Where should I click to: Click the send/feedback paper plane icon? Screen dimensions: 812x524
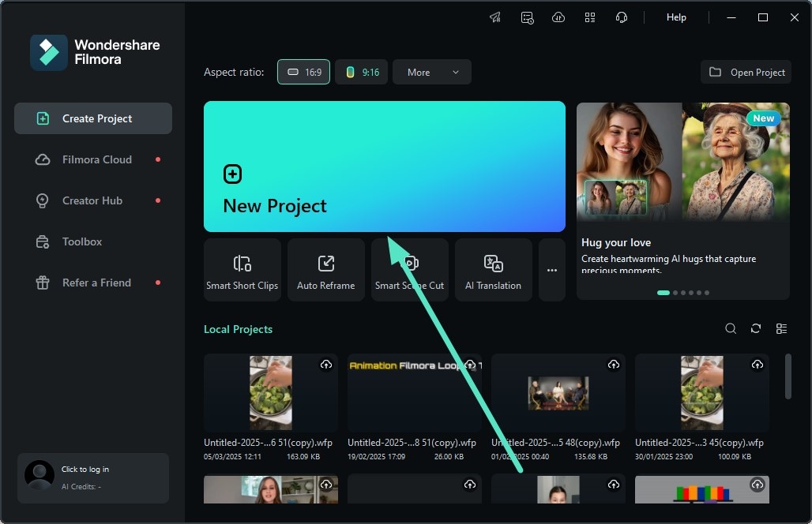click(495, 17)
